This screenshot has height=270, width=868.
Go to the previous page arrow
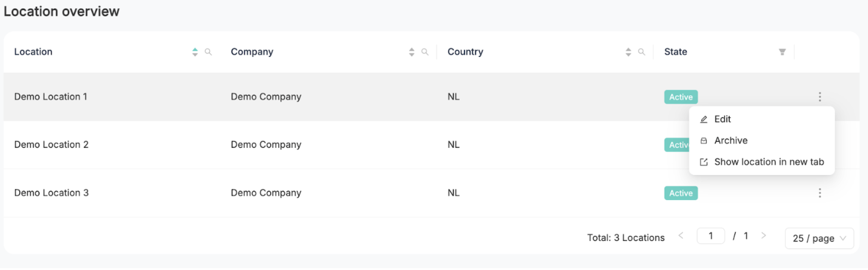(x=681, y=236)
